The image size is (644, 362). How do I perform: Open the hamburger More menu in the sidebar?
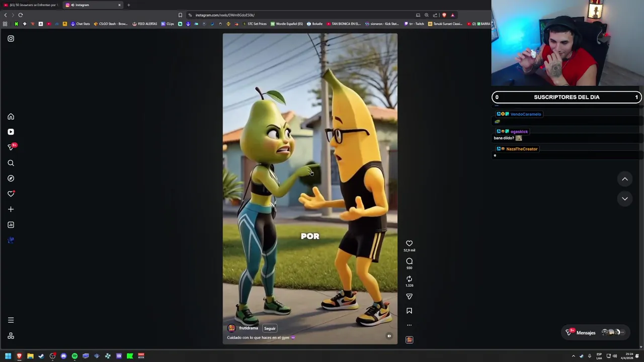11,320
